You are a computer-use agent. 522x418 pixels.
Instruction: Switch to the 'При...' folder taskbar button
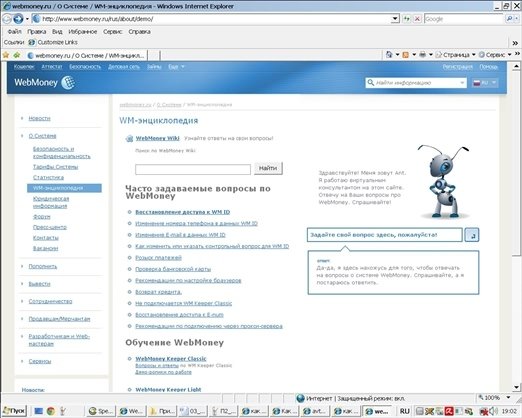click(x=162, y=411)
